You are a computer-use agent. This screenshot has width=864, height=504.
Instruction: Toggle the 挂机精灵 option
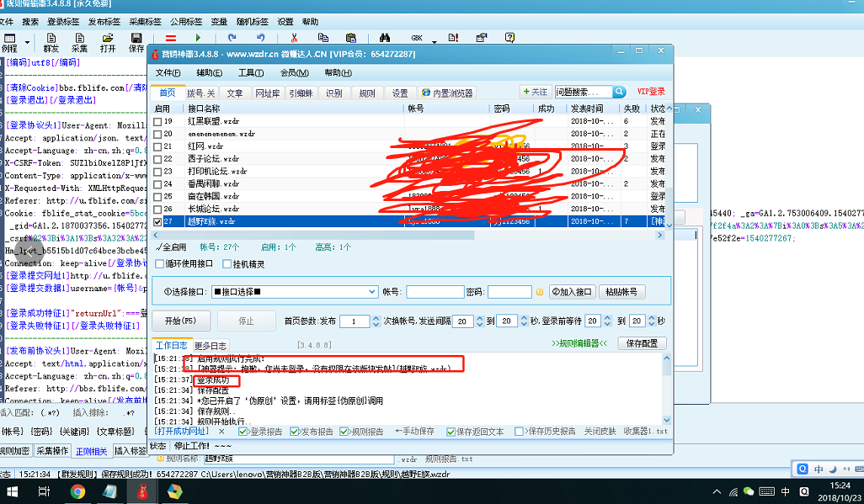[x=227, y=264]
